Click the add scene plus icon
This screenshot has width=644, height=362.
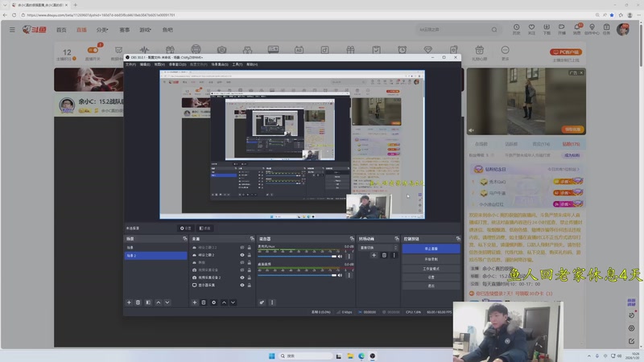point(129,302)
